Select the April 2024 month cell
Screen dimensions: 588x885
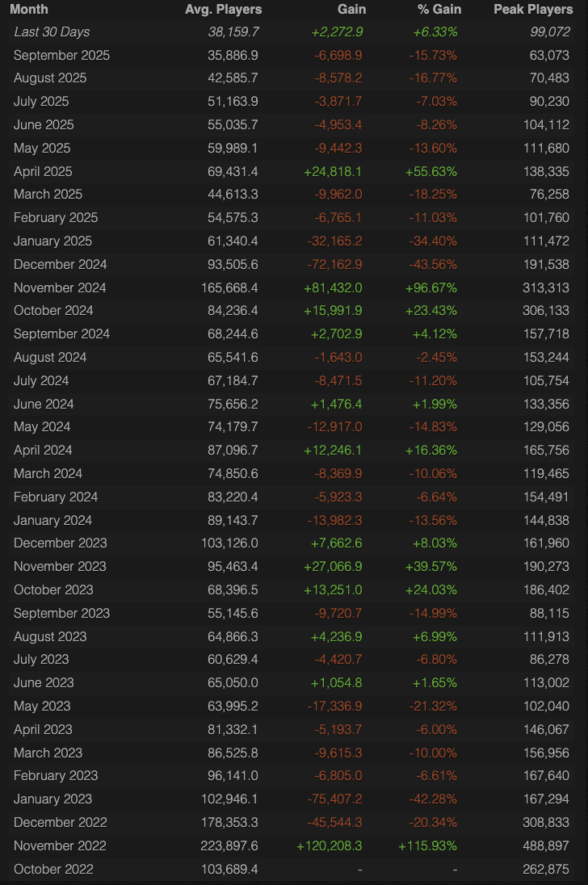pos(43,450)
